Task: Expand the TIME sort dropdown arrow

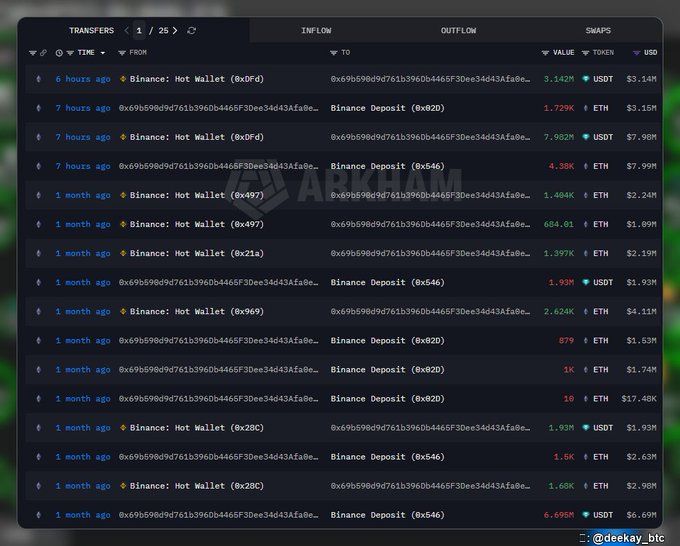Action: tap(103, 53)
